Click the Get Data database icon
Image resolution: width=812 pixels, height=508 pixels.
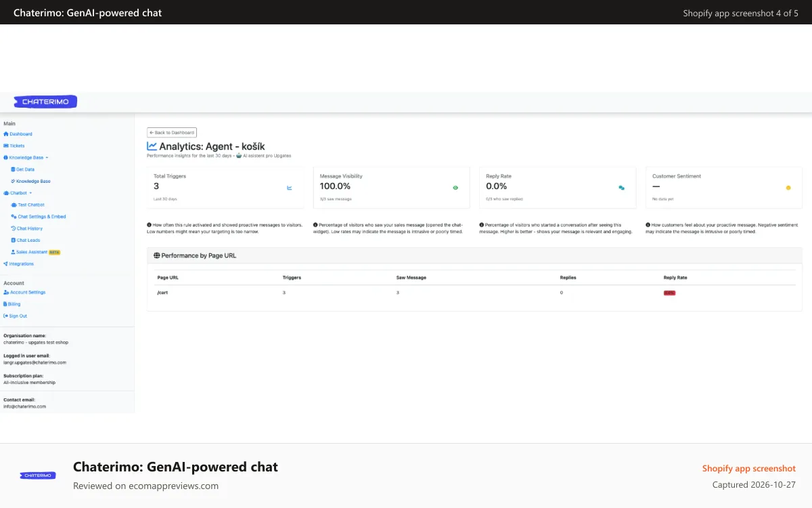tap(14, 169)
